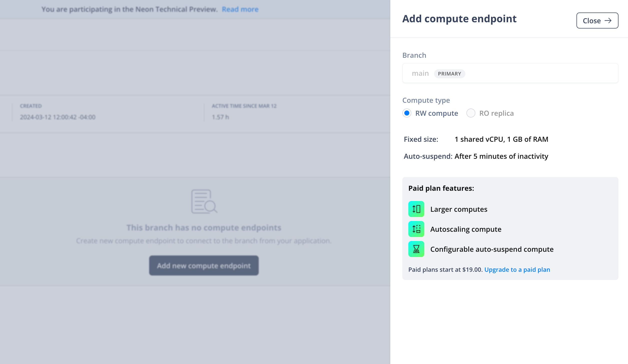This screenshot has height=364, width=628.
Task: Click the Fixed size value text
Action: point(501,139)
